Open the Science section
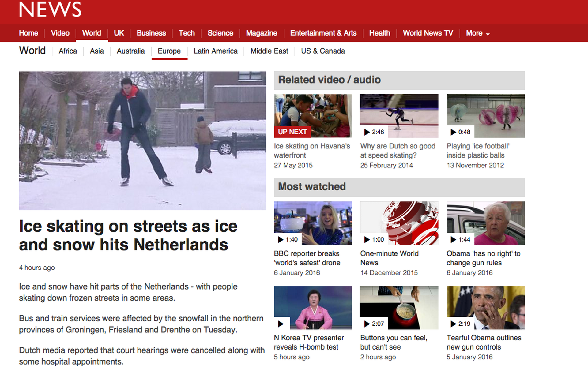Screen dimensions: 588x367 coord(221,33)
